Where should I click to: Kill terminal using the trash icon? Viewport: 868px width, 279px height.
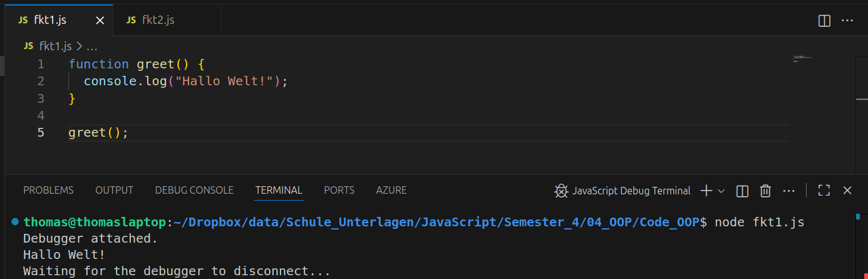point(765,191)
